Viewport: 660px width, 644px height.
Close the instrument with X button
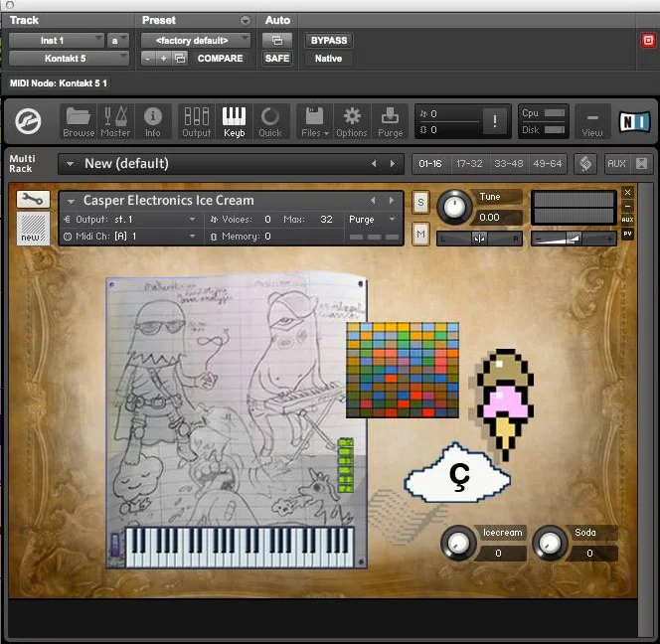pyautogui.click(x=627, y=193)
